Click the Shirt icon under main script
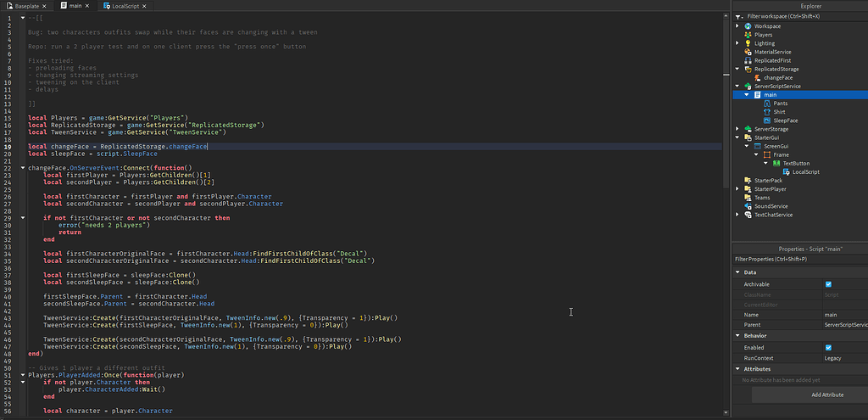The width and height of the screenshot is (868, 420). pos(767,112)
